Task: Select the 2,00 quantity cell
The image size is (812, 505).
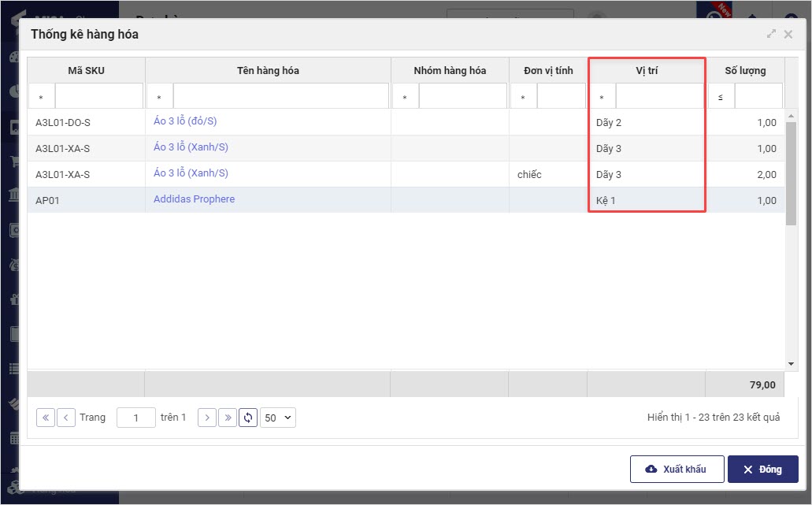Action: [745, 174]
